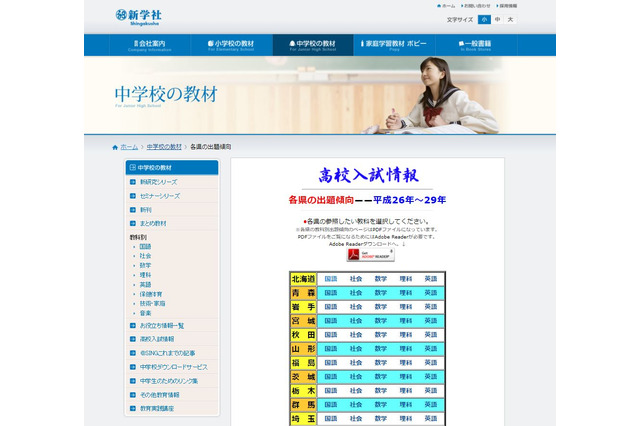
Task: Open 国語 in the 群馬 row
Action: coord(331,405)
